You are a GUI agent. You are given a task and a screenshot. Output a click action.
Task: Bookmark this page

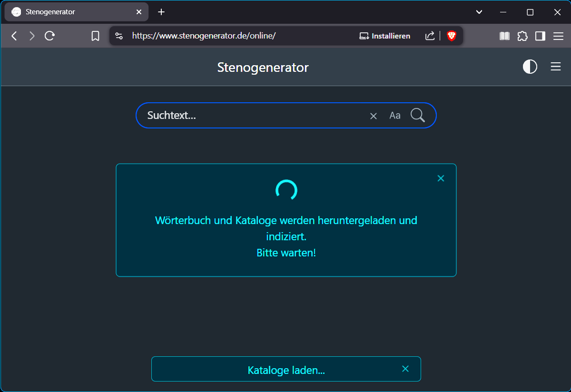(95, 36)
